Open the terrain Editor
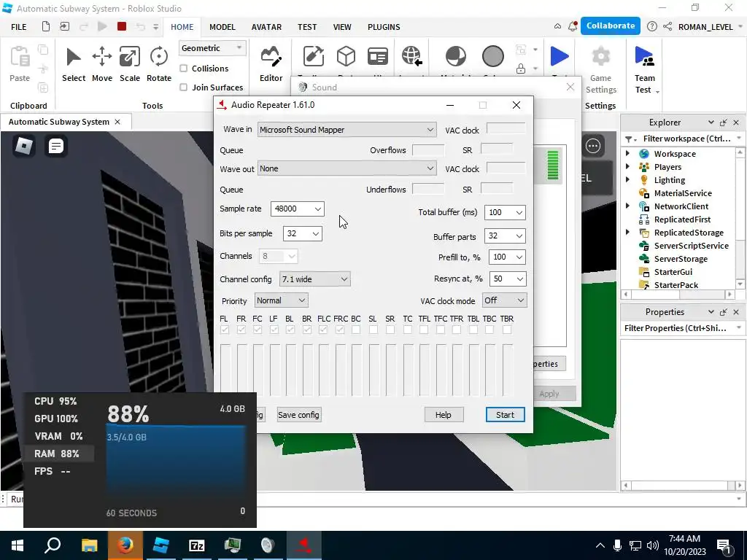This screenshot has width=747, height=560. tap(271, 64)
